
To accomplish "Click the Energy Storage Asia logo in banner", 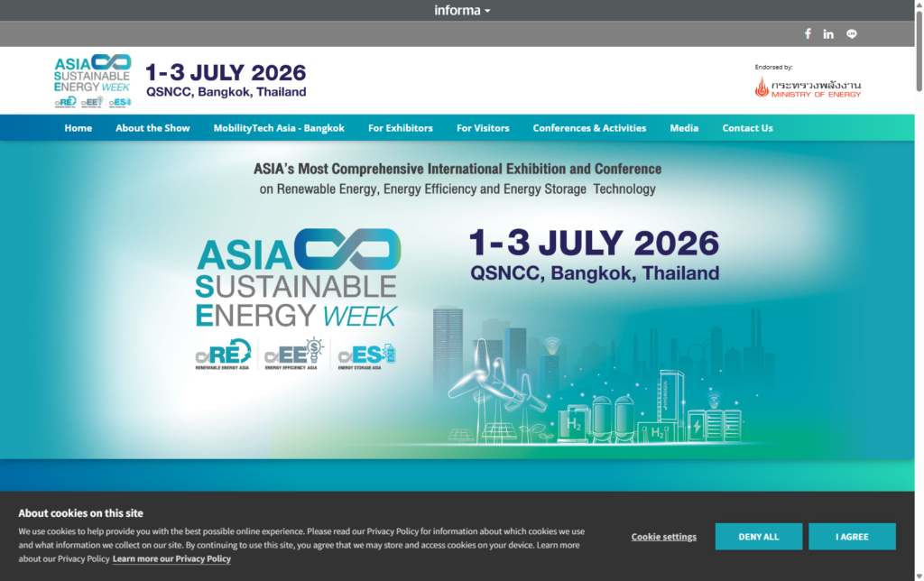I will coord(365,355).
